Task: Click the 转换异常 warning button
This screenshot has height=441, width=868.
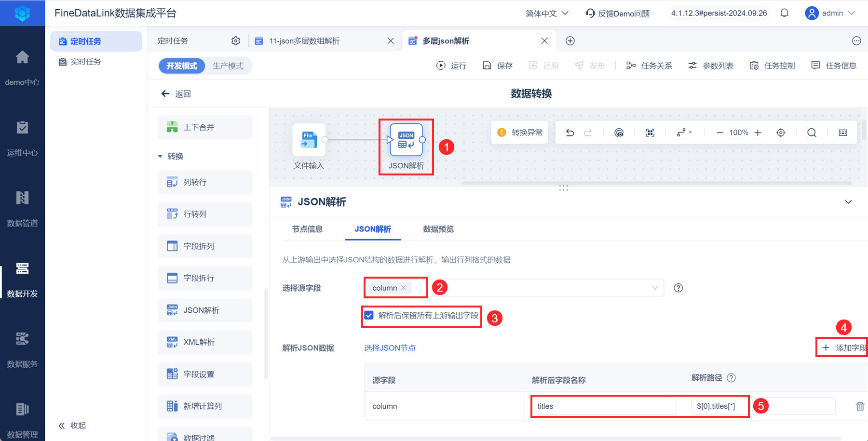Action: point(520,133)
